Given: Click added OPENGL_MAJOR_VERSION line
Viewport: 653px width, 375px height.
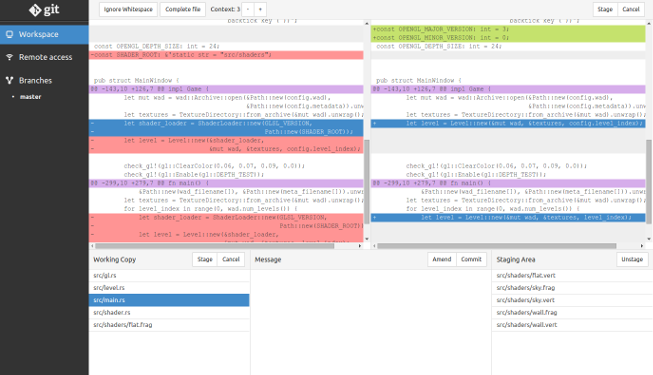Looking at the screenshot, I should point(508,29).
